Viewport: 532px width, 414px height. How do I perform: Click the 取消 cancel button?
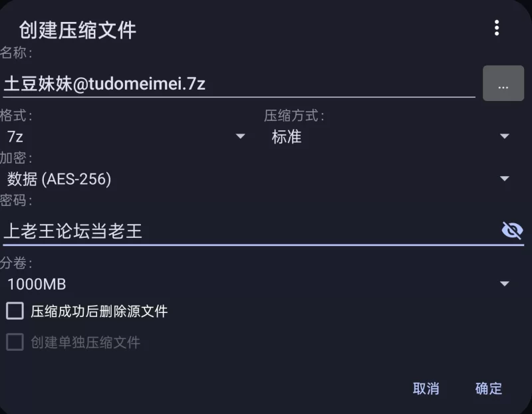[426, 389]
